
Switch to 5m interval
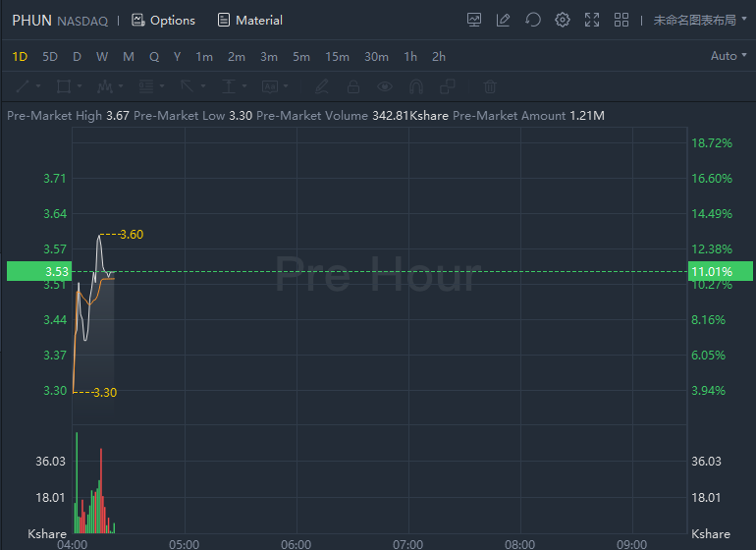pyautogui.click(x=300, y=57)
